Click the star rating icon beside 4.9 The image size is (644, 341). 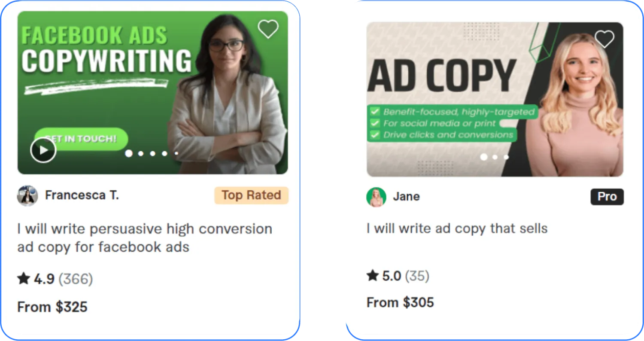click(23, 279)
